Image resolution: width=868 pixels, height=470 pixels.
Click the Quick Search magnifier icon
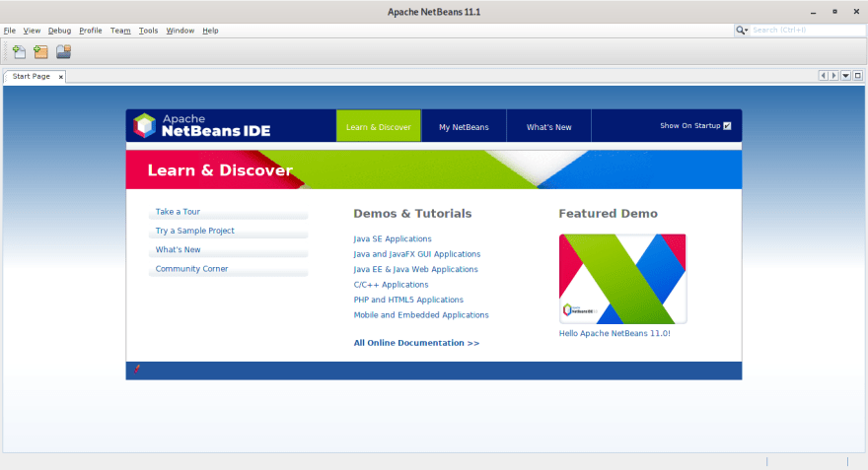point(741,31)
